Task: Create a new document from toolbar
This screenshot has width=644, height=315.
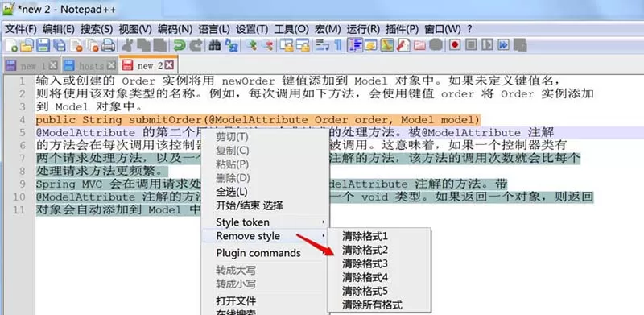Action: [x=11, y=45]
